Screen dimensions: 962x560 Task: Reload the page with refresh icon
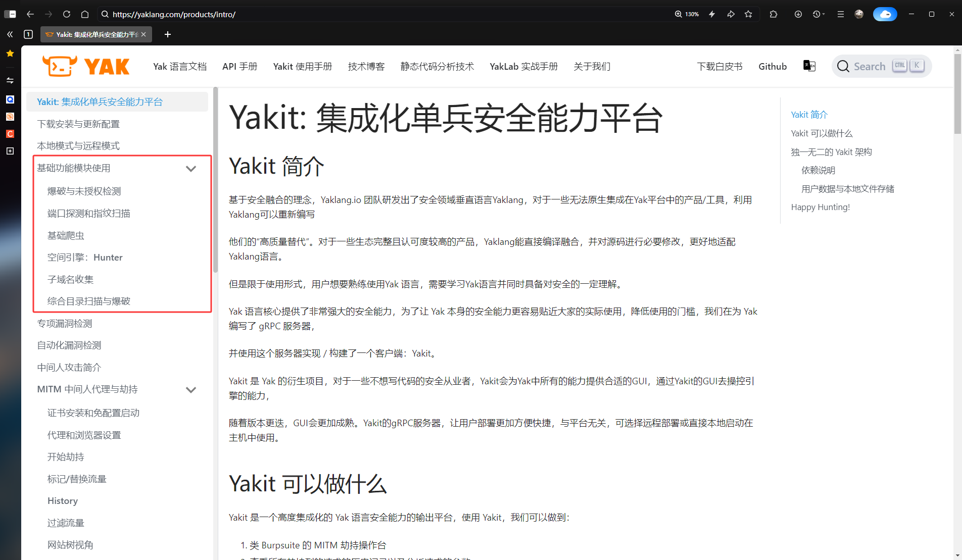coord(67,14)
